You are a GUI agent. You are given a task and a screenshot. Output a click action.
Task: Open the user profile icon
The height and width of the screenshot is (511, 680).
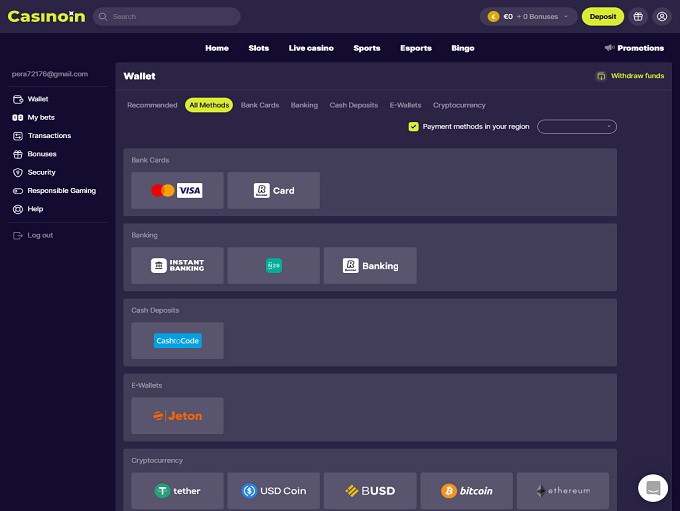pos(661,16)
